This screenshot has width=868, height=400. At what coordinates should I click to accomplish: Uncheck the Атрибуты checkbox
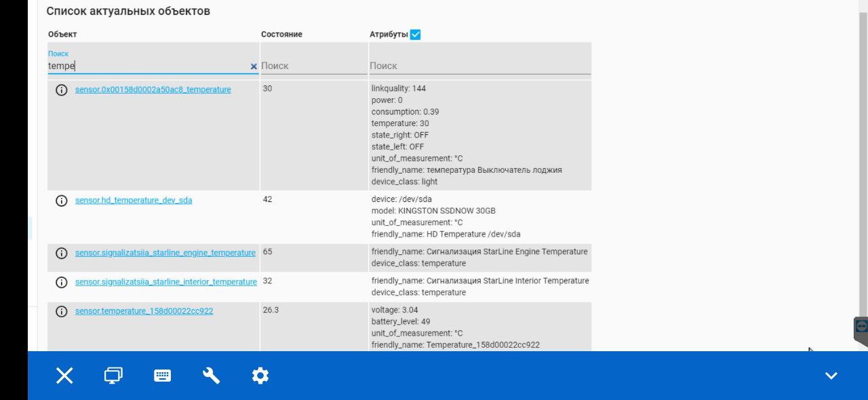416,35
